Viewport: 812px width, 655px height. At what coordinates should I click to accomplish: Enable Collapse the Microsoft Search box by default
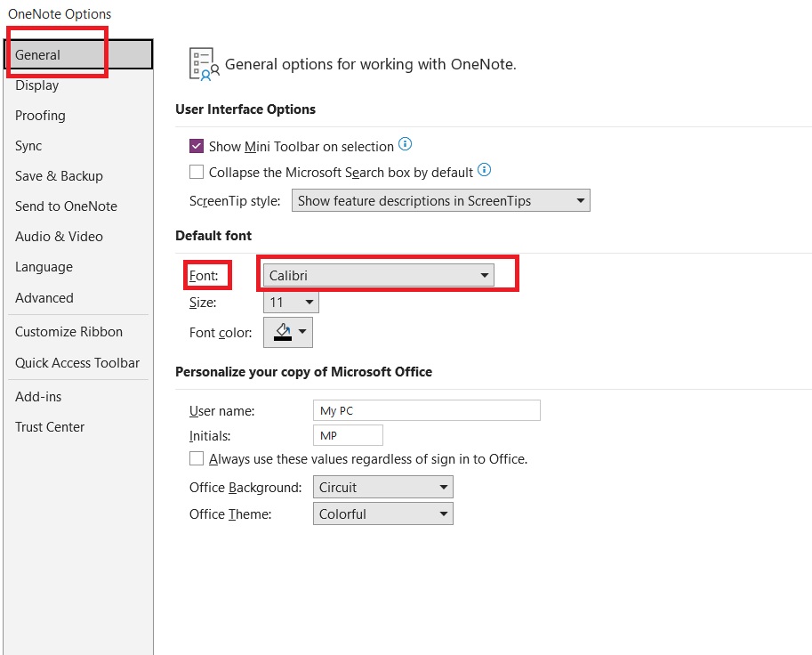197,172
